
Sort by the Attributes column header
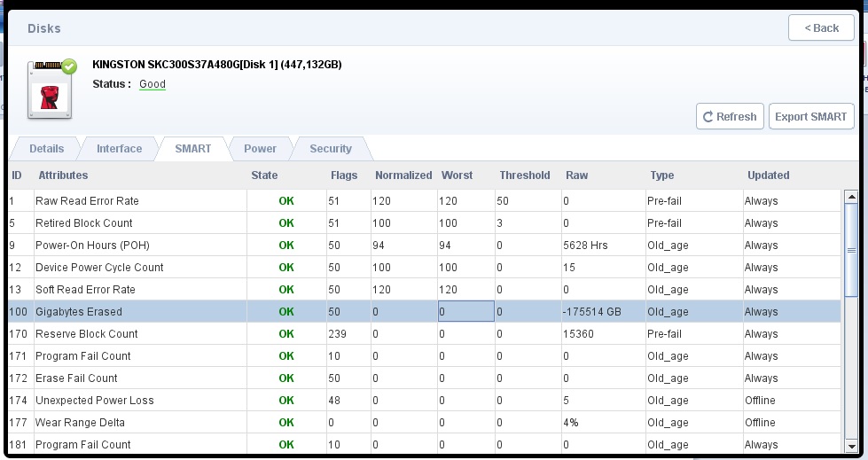coord(63,175)
